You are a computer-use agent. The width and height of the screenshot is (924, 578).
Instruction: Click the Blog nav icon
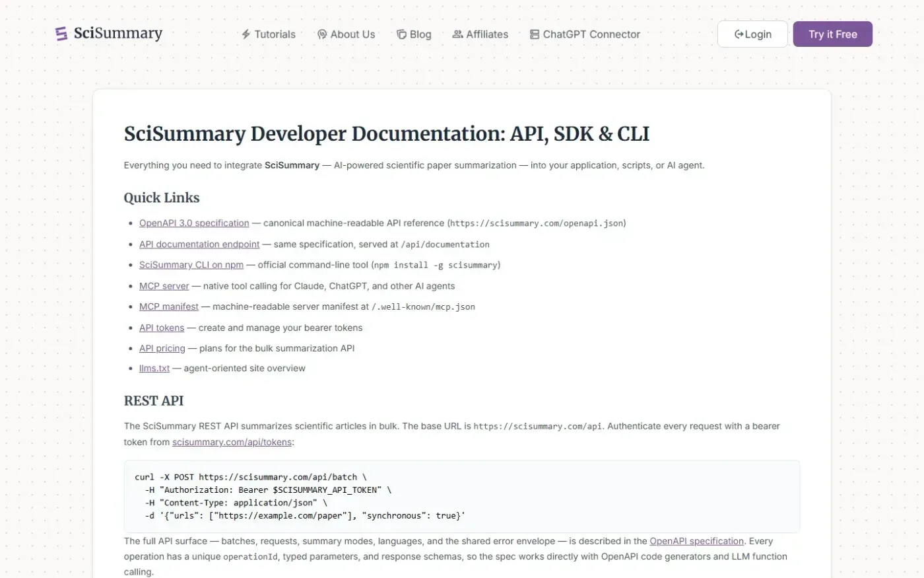click(x=401, y=34)
